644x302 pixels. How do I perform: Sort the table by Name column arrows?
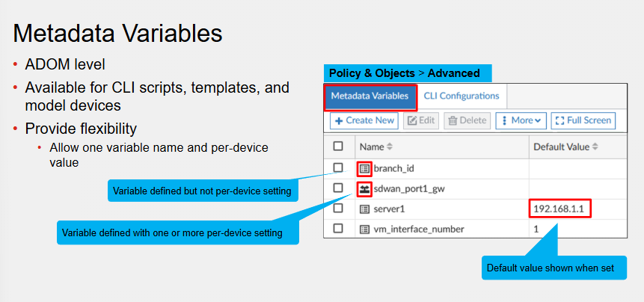click(390, 147)
